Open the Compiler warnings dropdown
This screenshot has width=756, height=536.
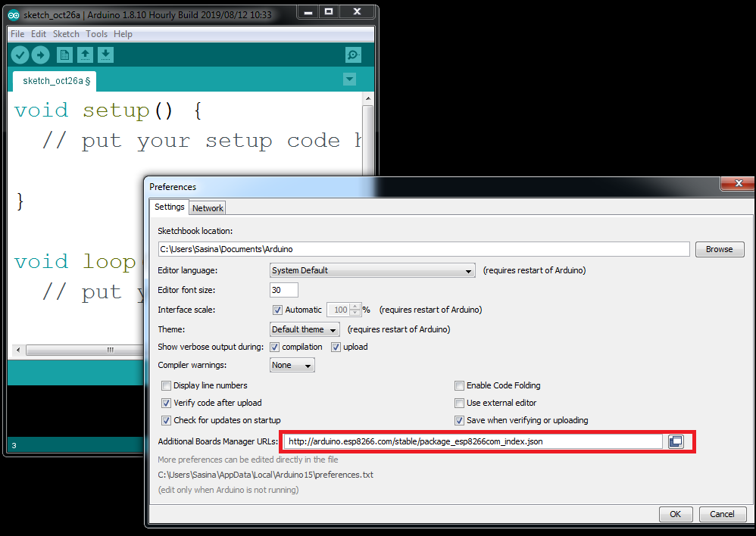tap(292, 366)
